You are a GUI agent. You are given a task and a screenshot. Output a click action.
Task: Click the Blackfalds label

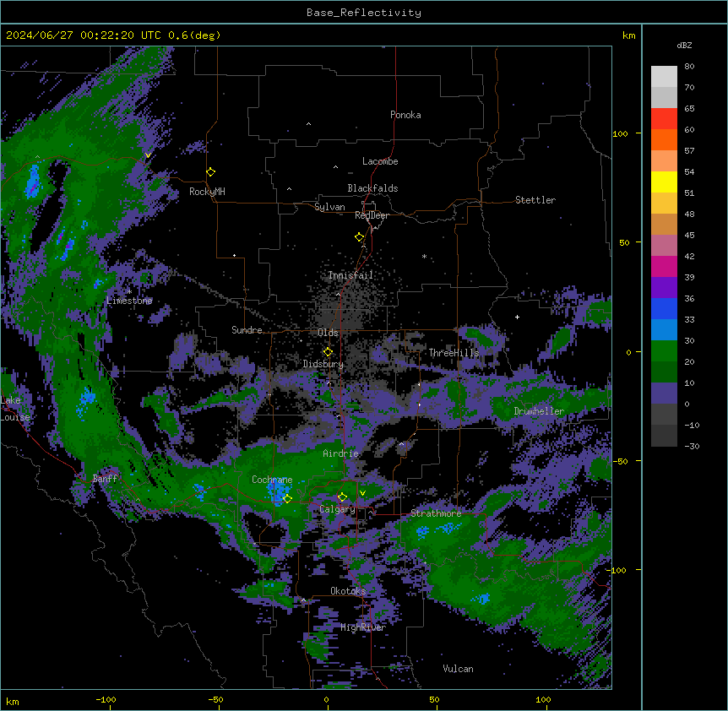tap(372, 188)
